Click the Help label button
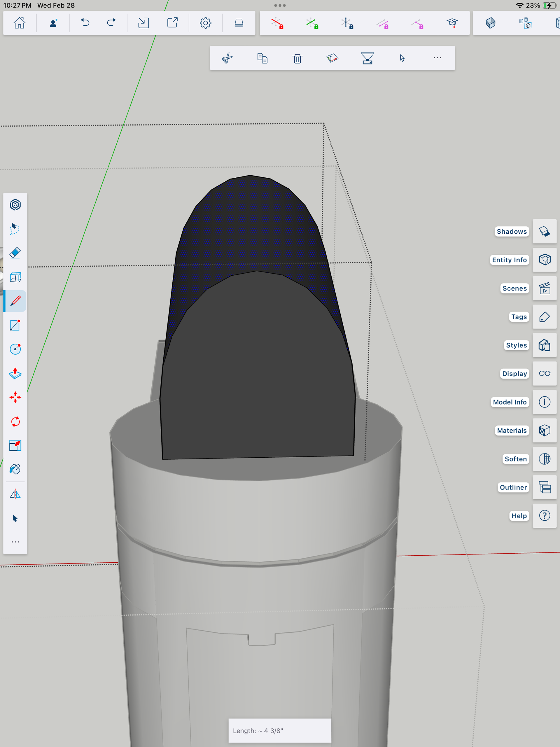The image size is (560, 747). [x=519, y=516]
